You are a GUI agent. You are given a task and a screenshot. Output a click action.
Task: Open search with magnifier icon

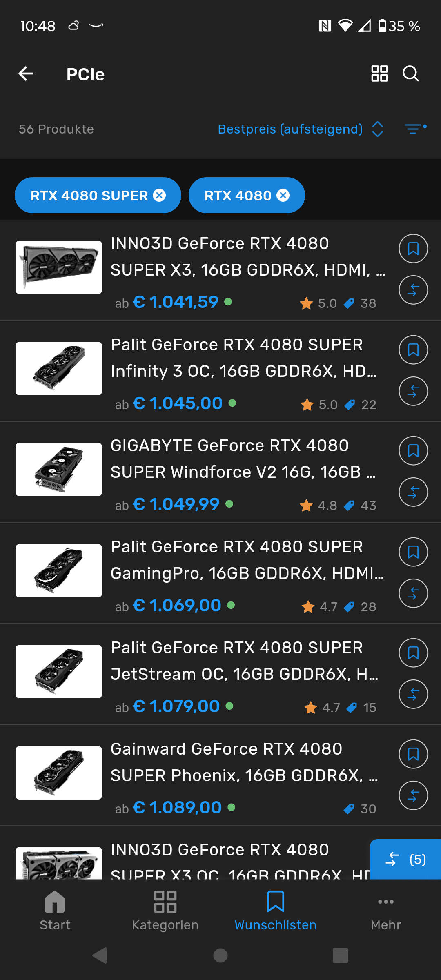[410, 74]
